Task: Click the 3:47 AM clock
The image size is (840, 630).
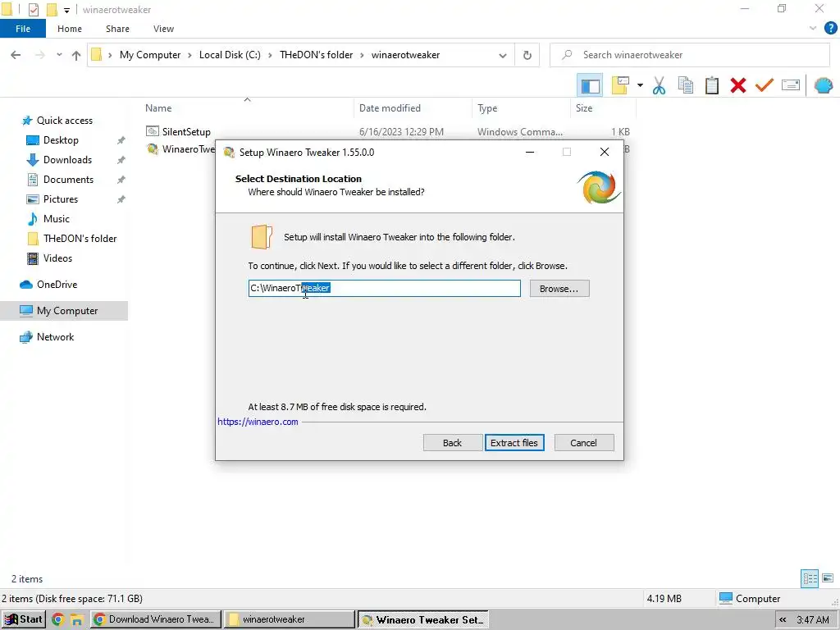Action: (813, 620)
